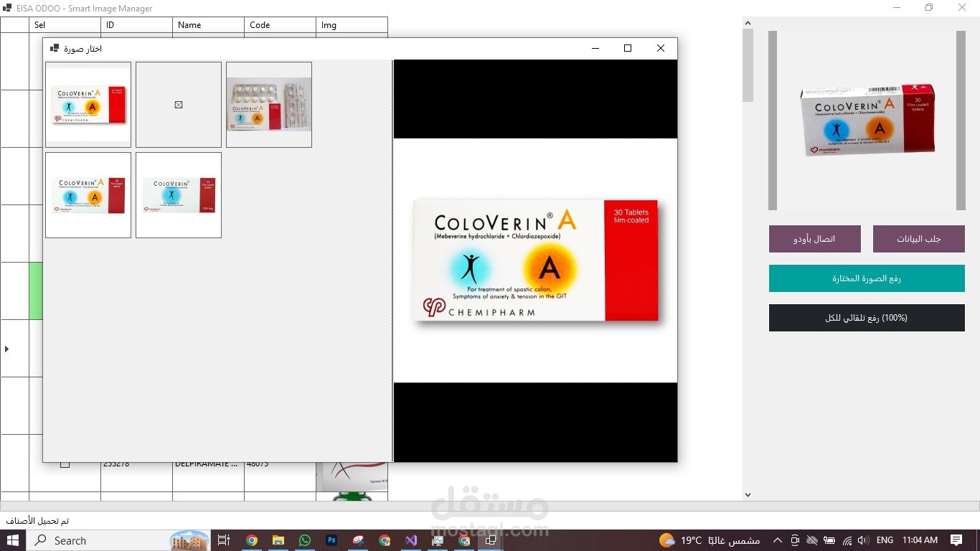This screenshot has width=980, height=551.
Task: Launch WhatsApp from the taskbar
Action: click(x=305, y=540)
